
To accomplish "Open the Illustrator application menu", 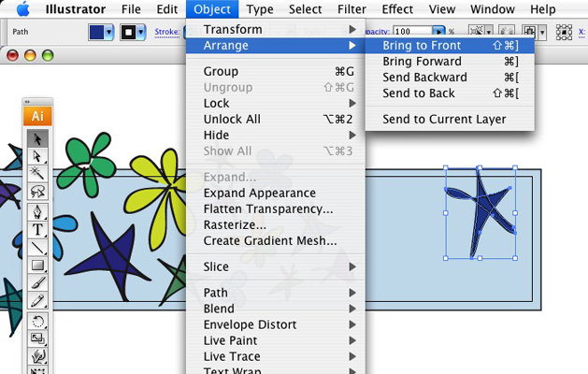I will (x=76, y=9).
